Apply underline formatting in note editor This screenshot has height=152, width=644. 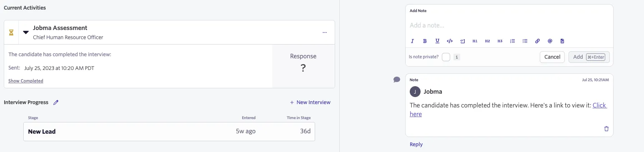pos(437,41)
